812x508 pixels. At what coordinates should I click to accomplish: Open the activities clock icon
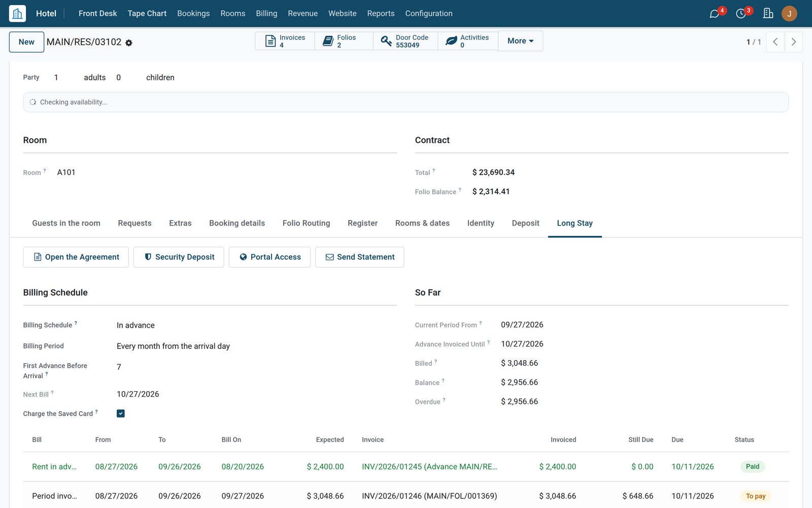[x=741, y=14]
